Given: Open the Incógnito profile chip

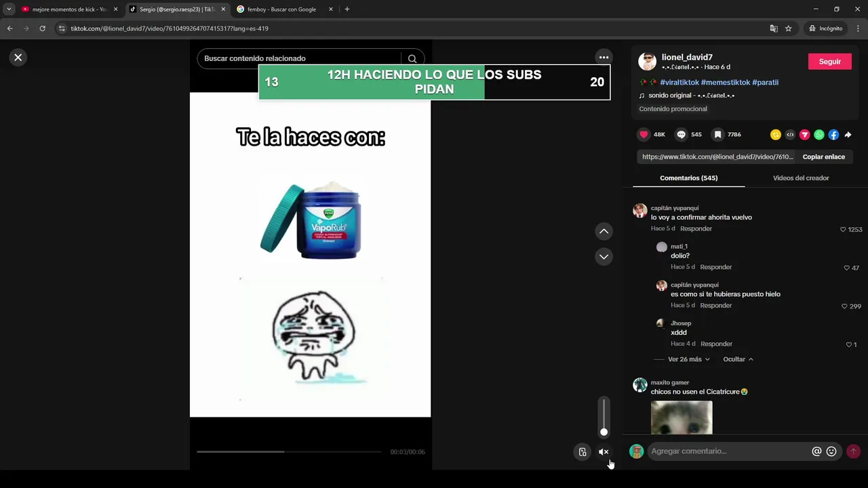Looking at the screenshot, I should tap(825, 28).
